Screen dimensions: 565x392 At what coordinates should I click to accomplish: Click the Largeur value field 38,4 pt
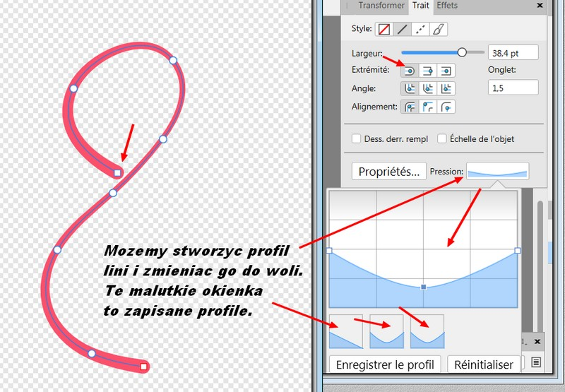(x=513, y=53)
